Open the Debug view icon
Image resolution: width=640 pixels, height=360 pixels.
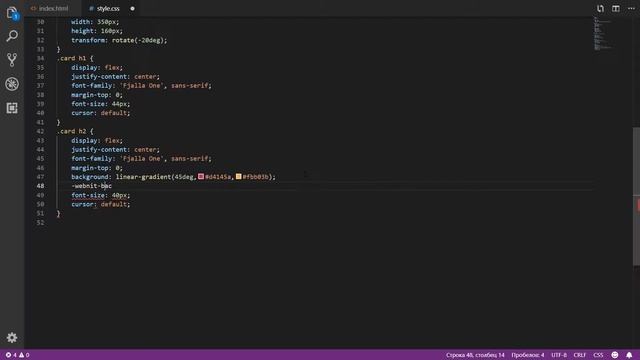point(12,84)
